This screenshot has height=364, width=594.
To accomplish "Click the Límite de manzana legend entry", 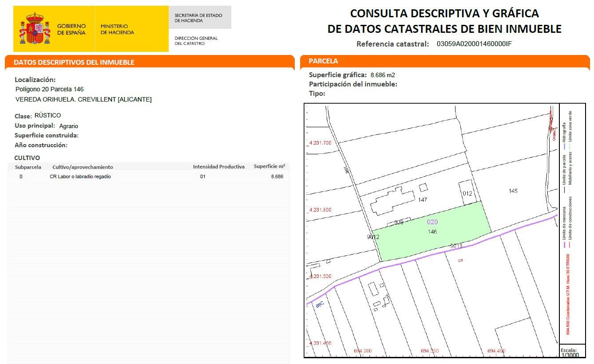I will coord(564,227).
